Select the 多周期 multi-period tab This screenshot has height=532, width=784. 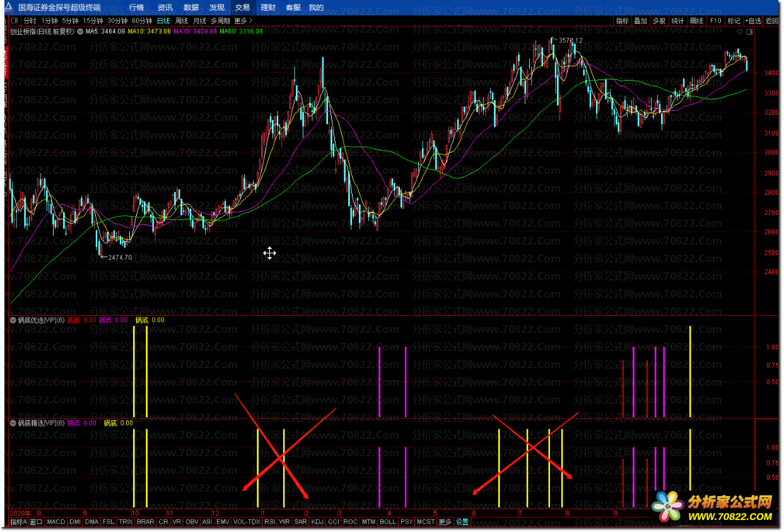point(220,20)
